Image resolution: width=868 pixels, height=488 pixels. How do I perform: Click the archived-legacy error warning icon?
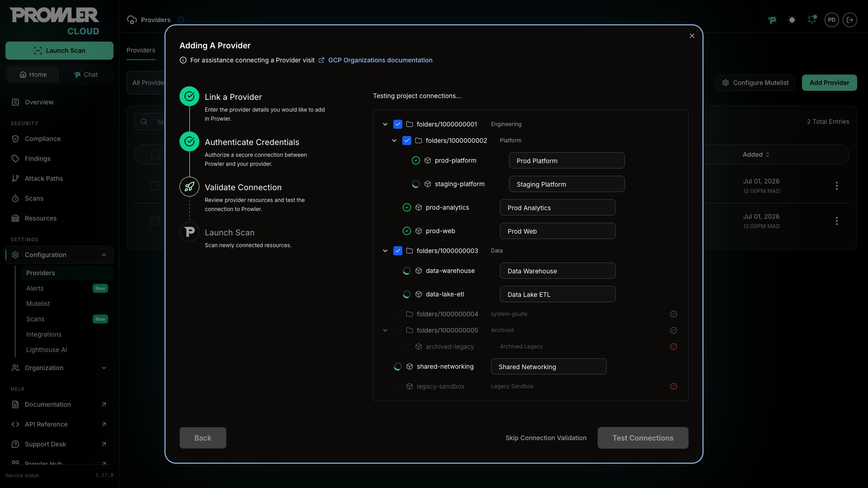[x=674, y=347]
